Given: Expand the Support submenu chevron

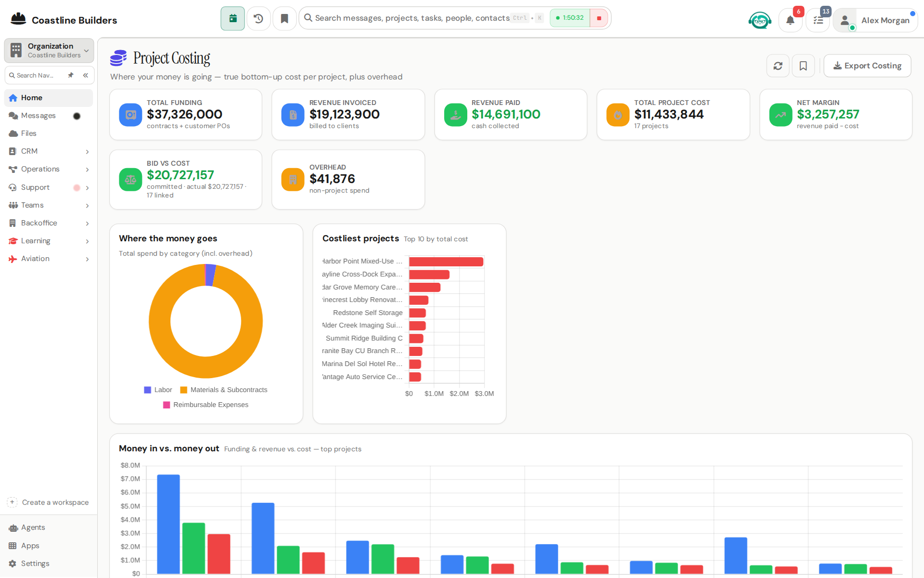Looking at the screenshot, I should 87,188.
